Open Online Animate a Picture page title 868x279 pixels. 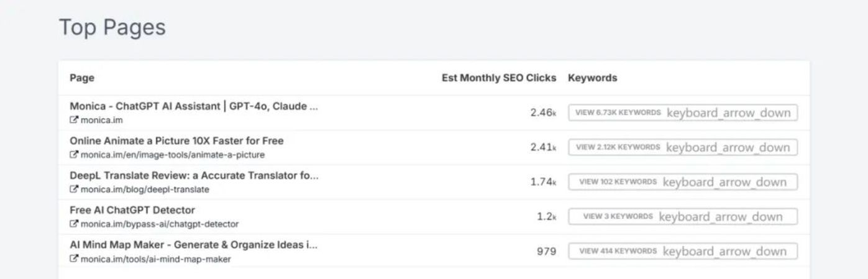[x=176, y=141]
